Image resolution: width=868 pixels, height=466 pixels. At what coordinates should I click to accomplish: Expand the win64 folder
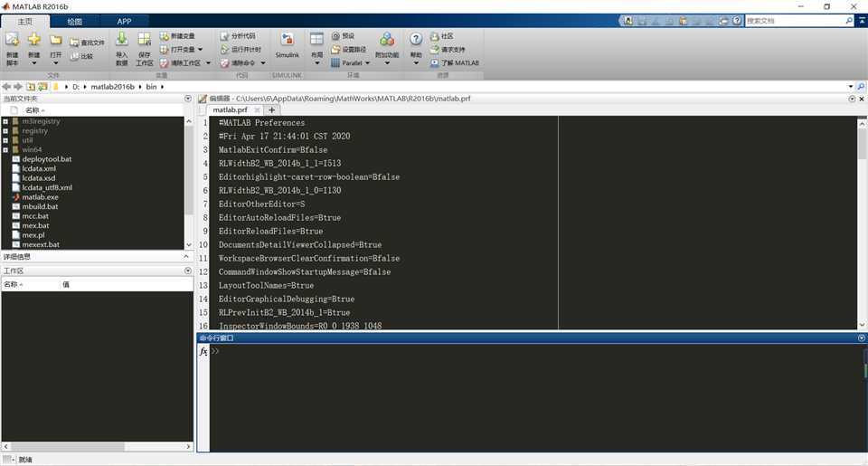(5, 149)
